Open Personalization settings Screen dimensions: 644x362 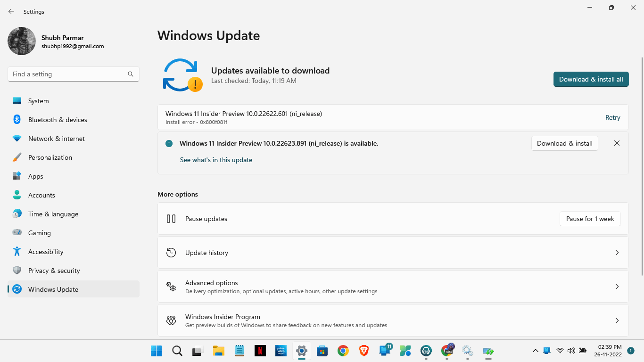point(74,157)
